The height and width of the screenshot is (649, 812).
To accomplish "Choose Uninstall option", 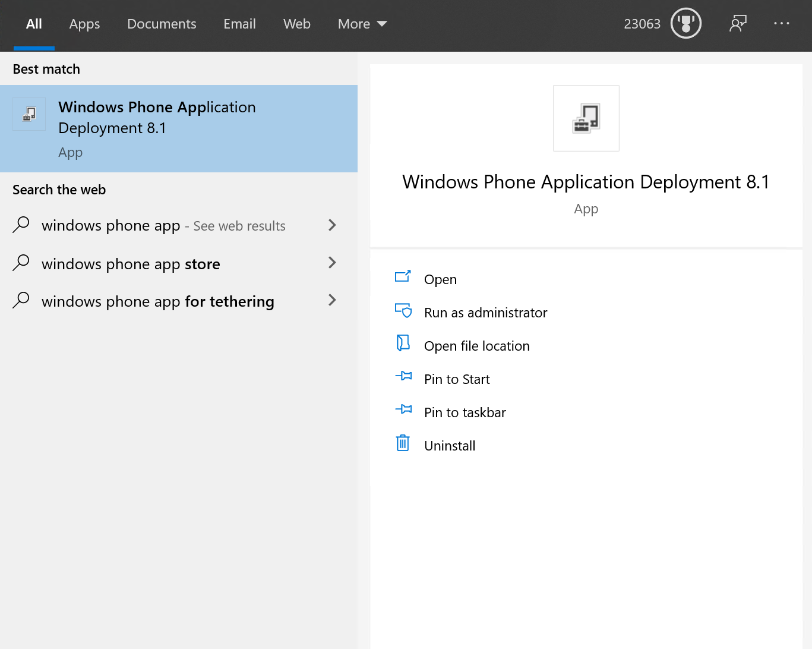I will [x=450, y=446].
